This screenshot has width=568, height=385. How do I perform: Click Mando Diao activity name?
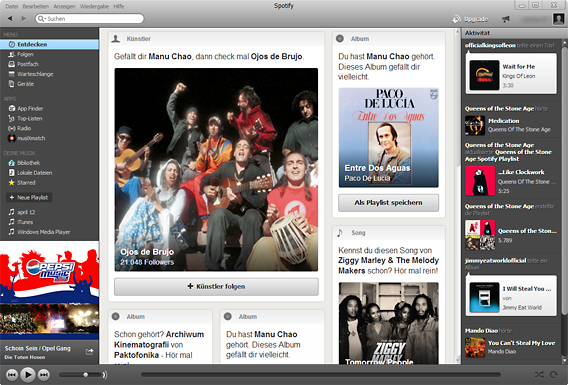(481, 331)
